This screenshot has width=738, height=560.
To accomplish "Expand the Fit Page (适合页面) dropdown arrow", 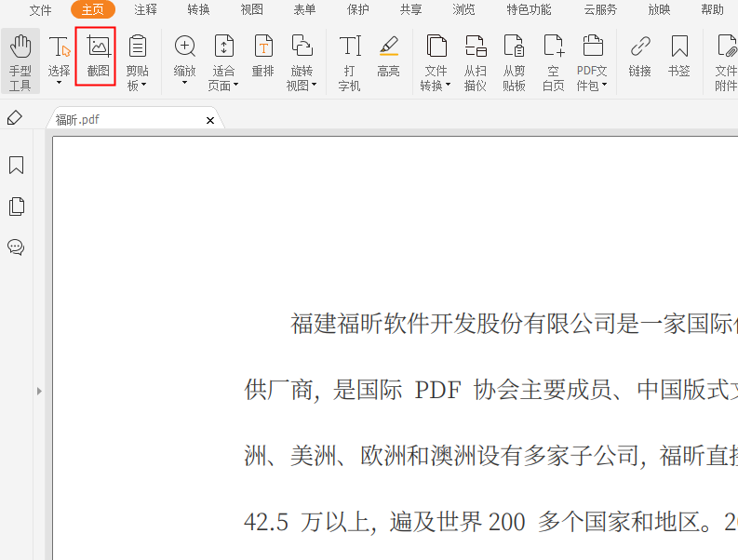I will (235, 85).
